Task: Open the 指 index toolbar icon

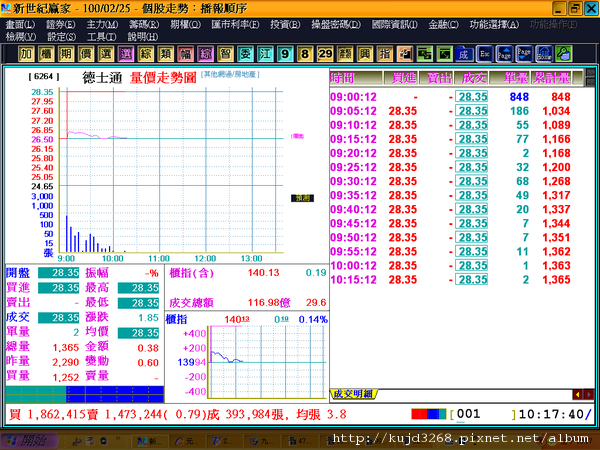Action: [385, 54]
